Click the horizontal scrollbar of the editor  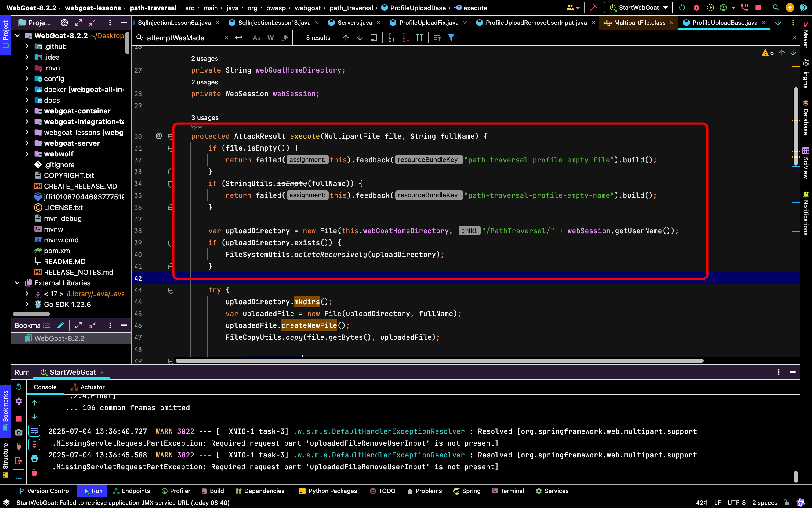[x=439, y=360]
